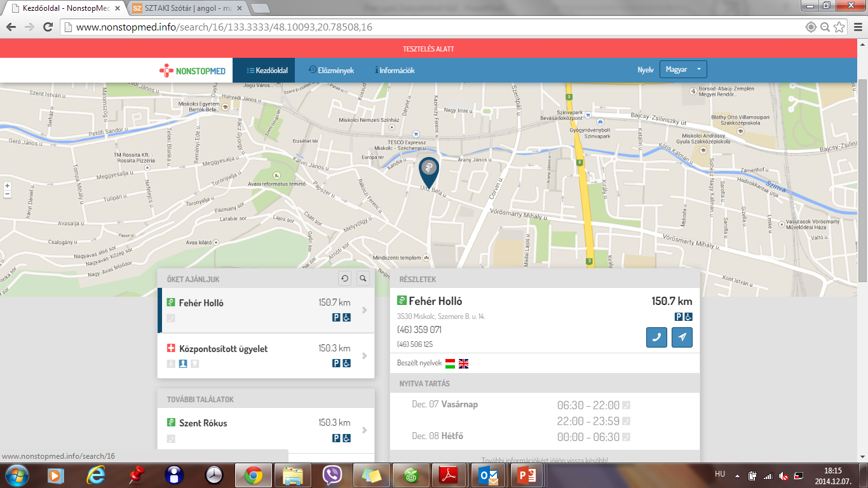Viewport: 868px width, 488px height.
Task: Click the search magnifier in Őket ajánljuk header
Action: pos(363,278)
